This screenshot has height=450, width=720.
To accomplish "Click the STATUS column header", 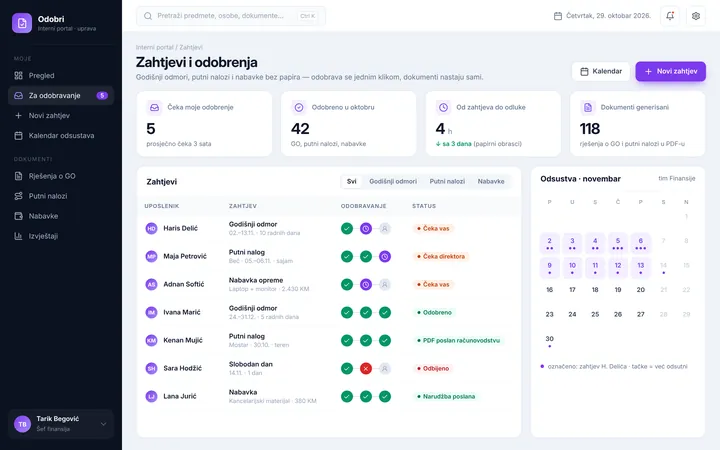I will click(424, 206).
